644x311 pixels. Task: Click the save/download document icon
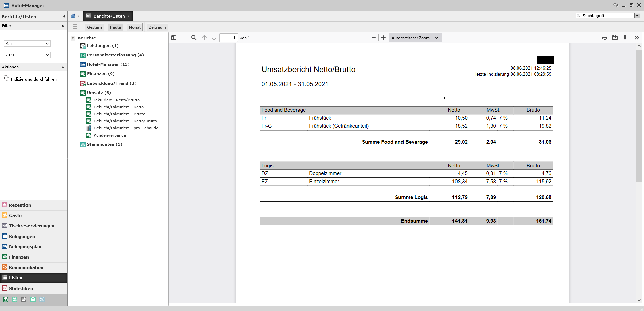point(615,38)
